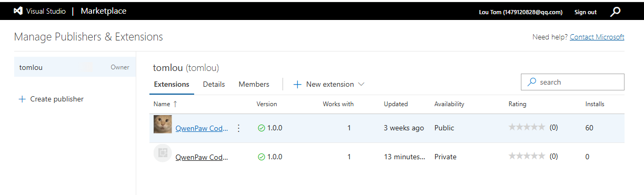Click the green validated check on public extension version
The image size is (644, 195).
261,128
